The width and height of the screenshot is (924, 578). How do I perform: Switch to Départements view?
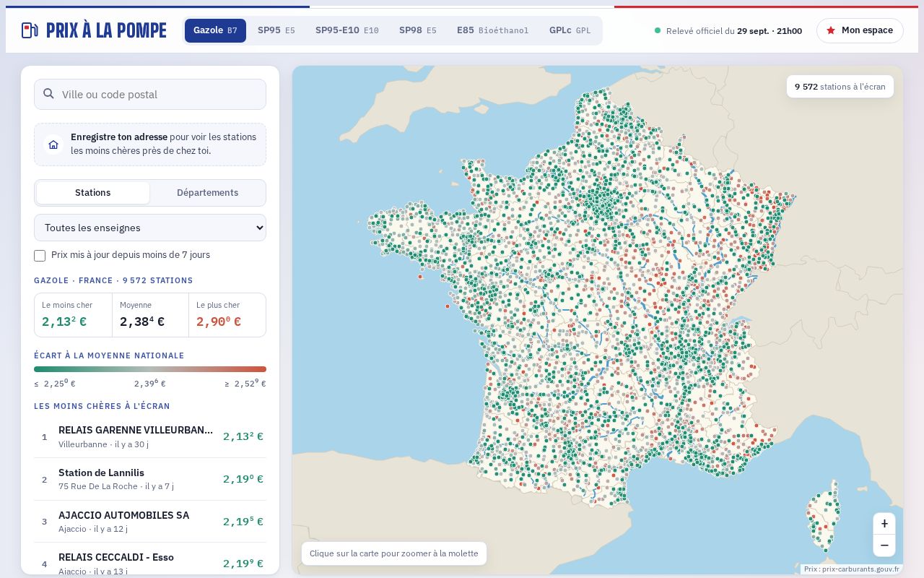point(207,193)
